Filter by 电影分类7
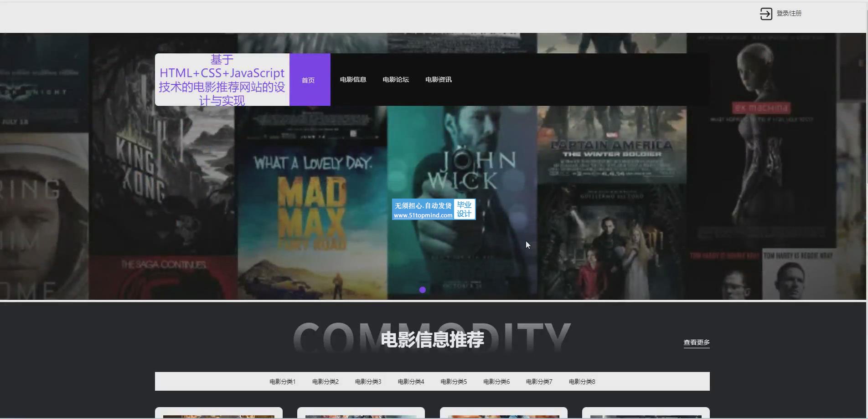This screenshot has height=419, width=868. 539,382
